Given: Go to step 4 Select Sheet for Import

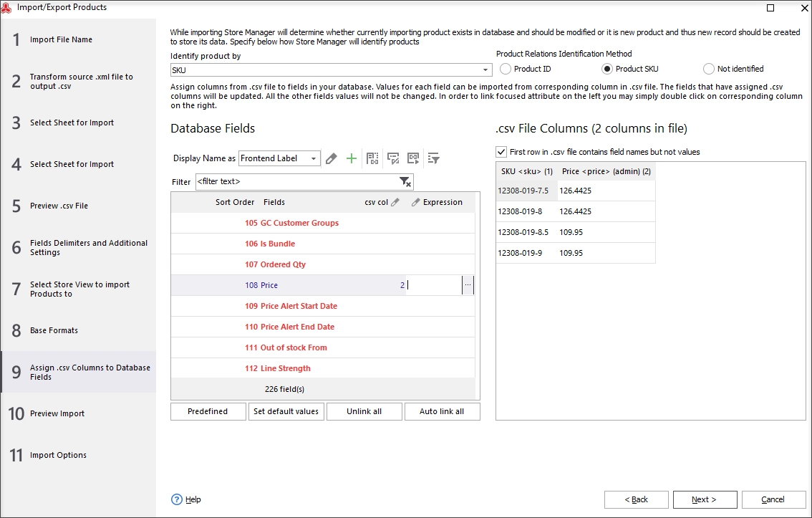Looking at the screenshot, I should click(77, 164).
